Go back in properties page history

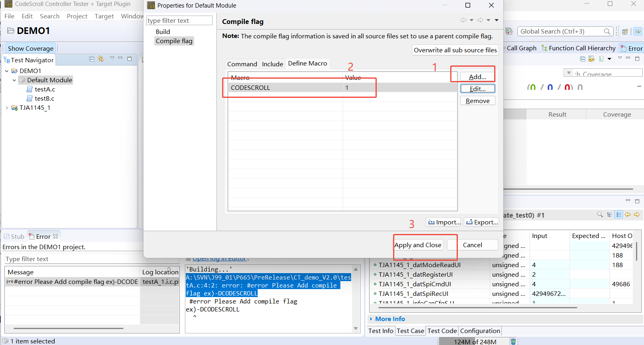tap(463, 20)
